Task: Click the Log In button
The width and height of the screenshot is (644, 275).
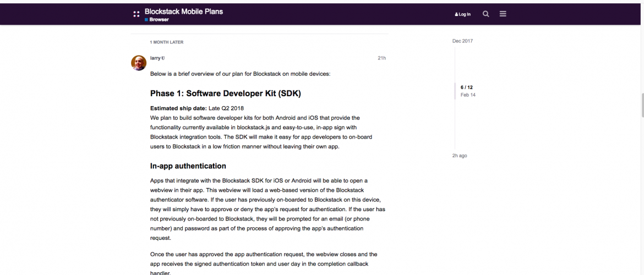Action: (463, 14)
